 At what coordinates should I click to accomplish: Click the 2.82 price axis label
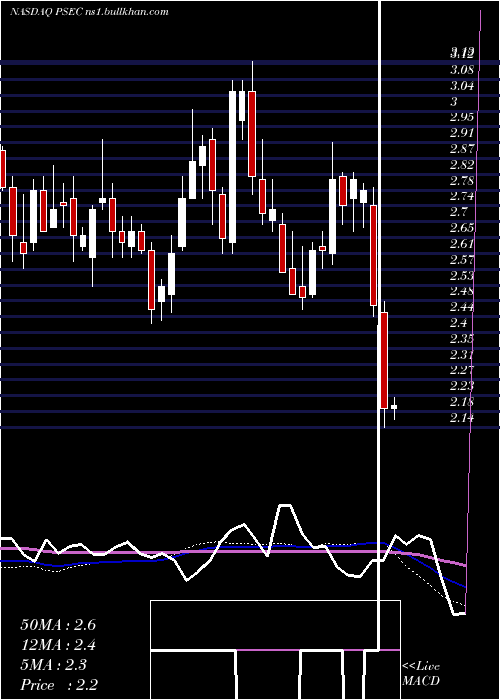pyautogui.click(x=462, y=166)
